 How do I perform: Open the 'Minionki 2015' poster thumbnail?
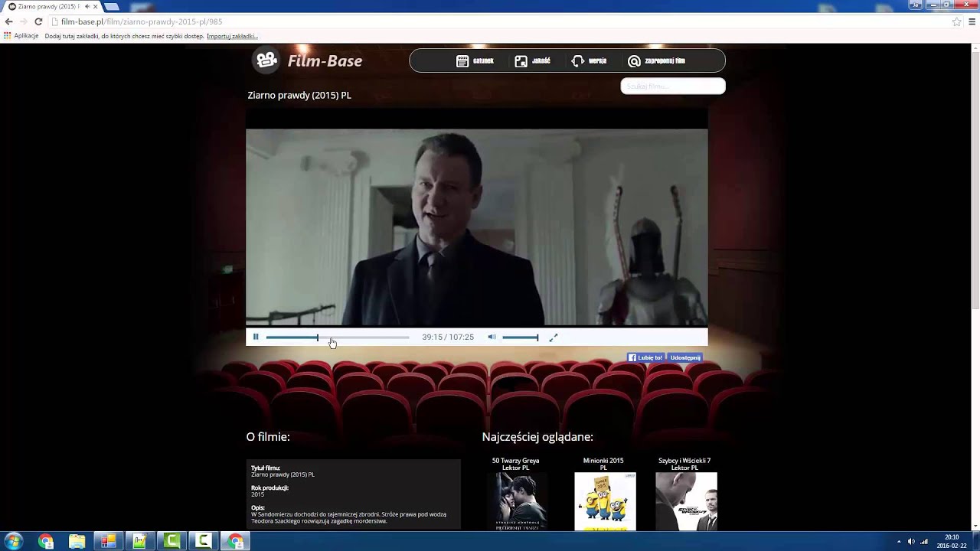(605, 501)
